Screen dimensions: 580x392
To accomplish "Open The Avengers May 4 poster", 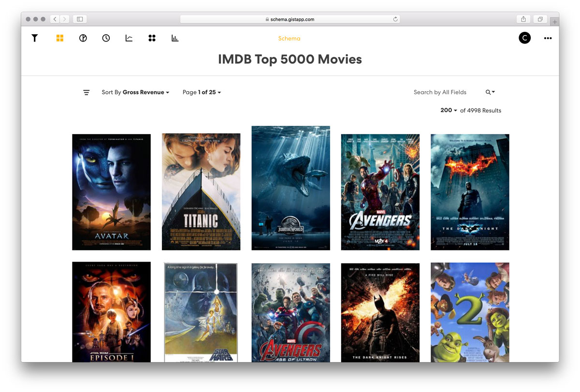I will pyautogui.click(x=380, y=192).
